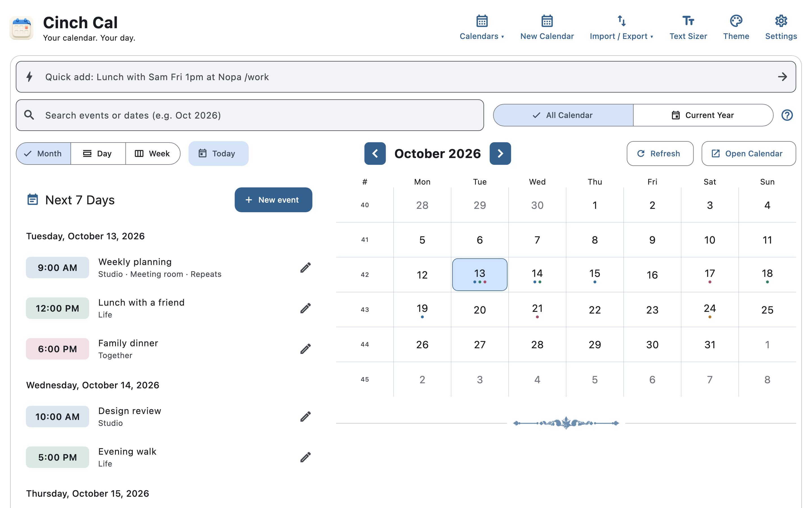The width and height of the screenshot is (812, 508).
Task: Open the Calendars dropdown menu
Action: 482,28
